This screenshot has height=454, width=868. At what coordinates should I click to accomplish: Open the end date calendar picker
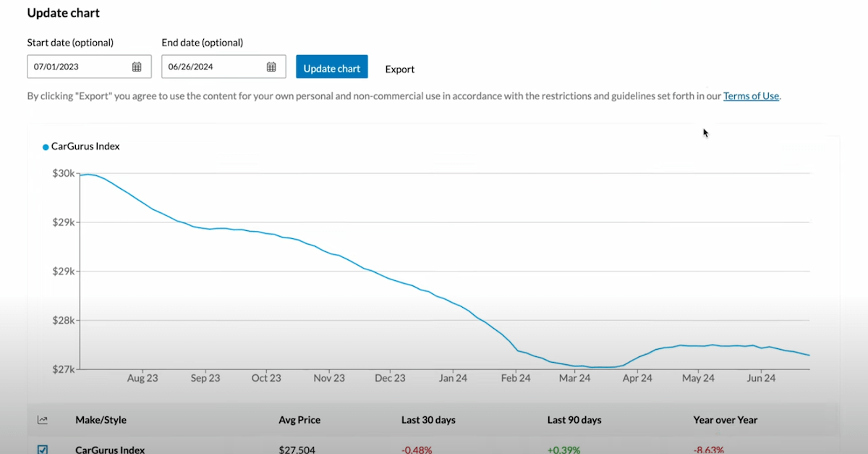271,66
